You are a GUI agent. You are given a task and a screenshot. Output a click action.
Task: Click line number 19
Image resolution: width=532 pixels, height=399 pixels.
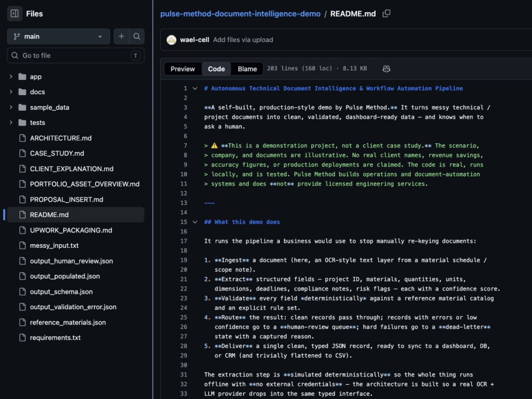(184, 260)
